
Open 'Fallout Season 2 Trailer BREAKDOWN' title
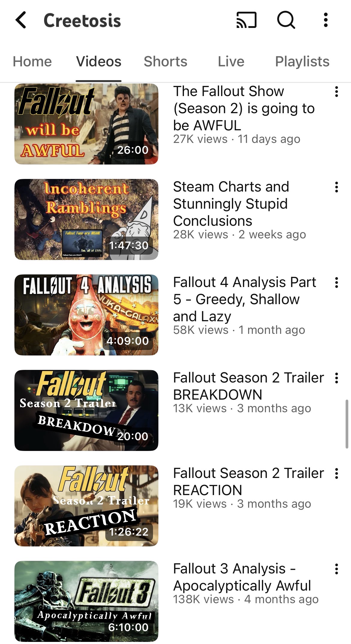click(248, 386)
